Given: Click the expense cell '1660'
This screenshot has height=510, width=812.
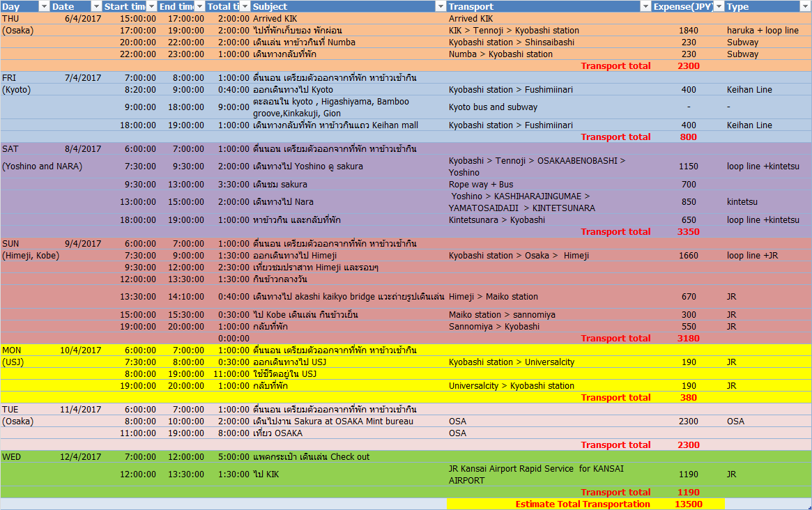Looking at the screenshot, I should 689,256.
